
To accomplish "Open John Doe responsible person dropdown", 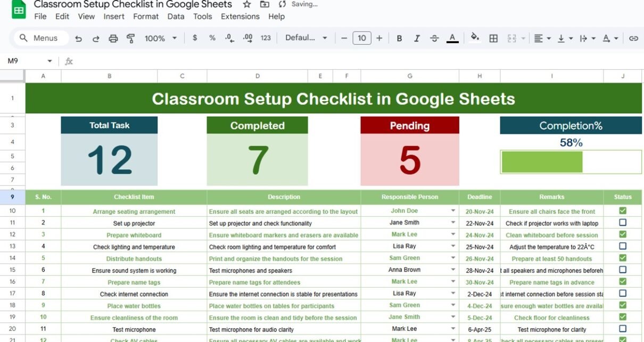I will [453, 211].
